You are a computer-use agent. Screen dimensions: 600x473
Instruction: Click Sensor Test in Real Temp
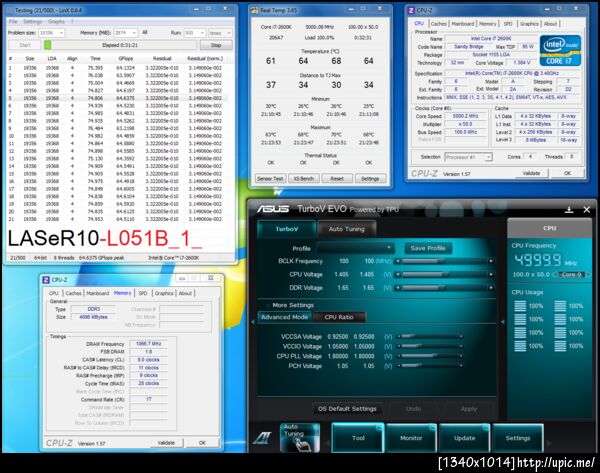click(270, 179)
